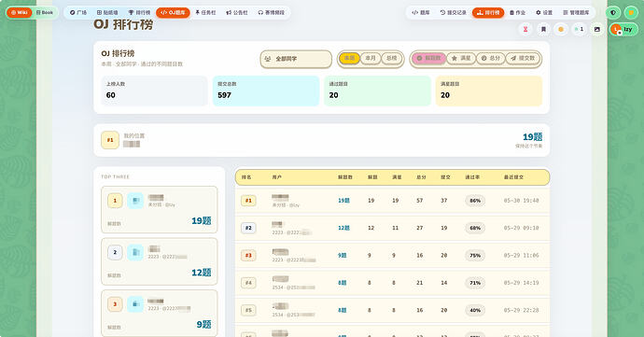The image size is (644, 337).
Task: Click the pink hourglass icon
Action: pyautogui.click(x=525, y=29)
